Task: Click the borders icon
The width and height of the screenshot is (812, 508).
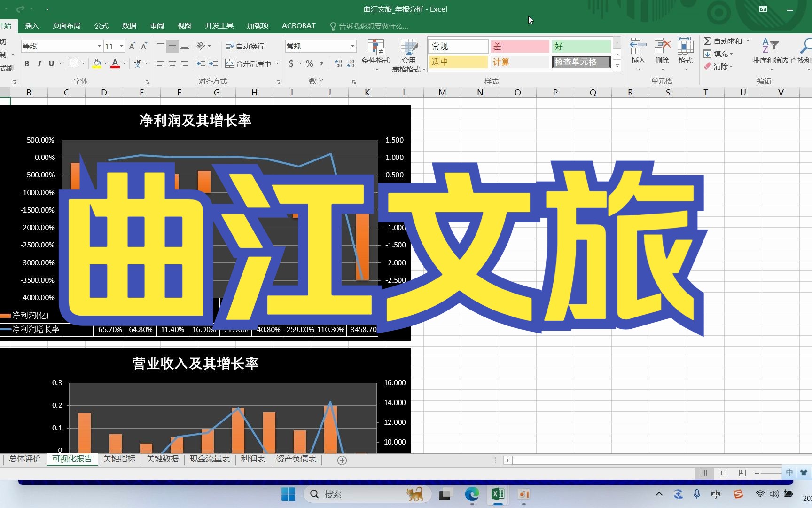Action: [x=74, y=63]
